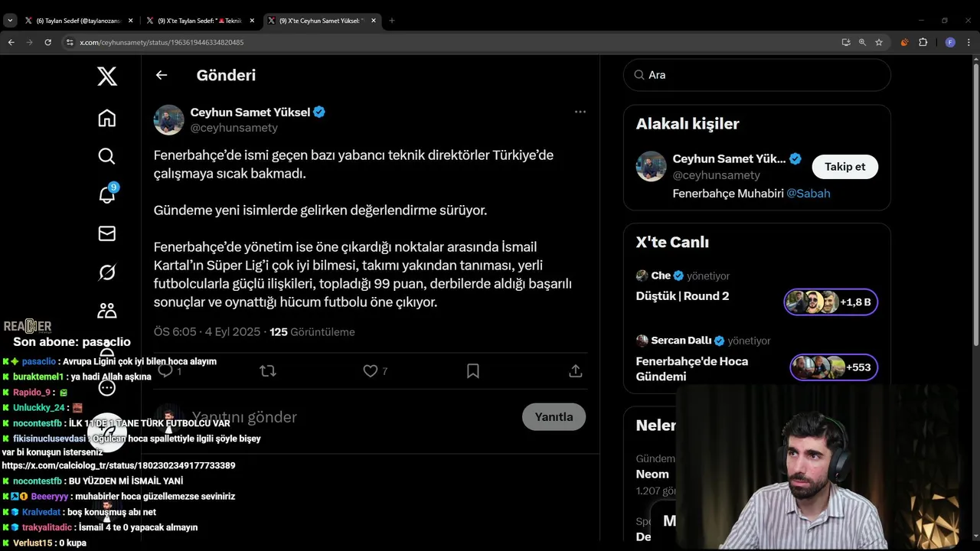
Task: Open the X logo home link
Action: [107, 76]
